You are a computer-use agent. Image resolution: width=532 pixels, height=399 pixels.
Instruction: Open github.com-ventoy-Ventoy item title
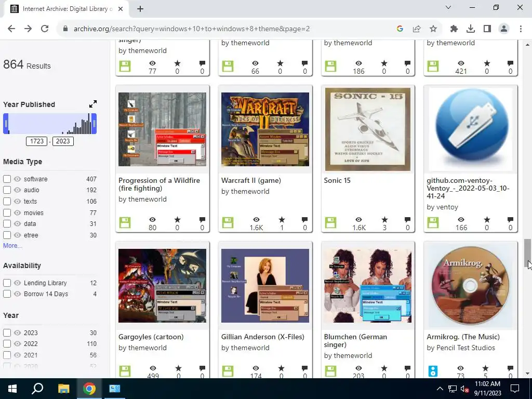[468, 188]
